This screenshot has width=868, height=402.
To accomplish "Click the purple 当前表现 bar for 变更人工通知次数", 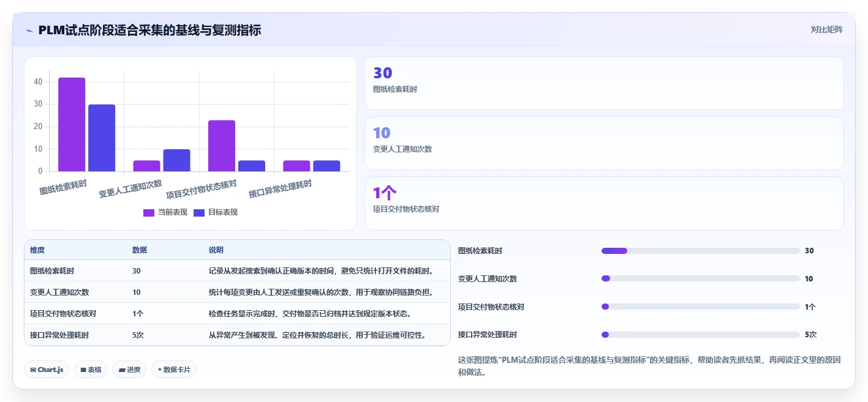I will (x=146, y=166).
